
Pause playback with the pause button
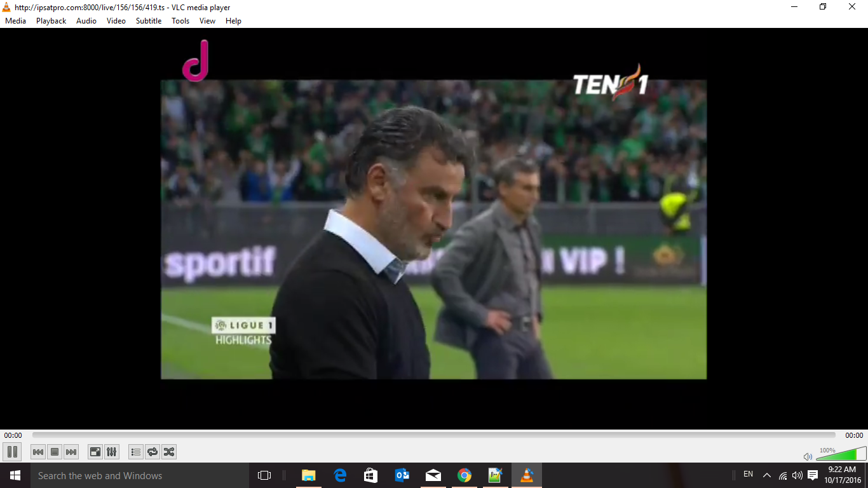click(12, 452)
